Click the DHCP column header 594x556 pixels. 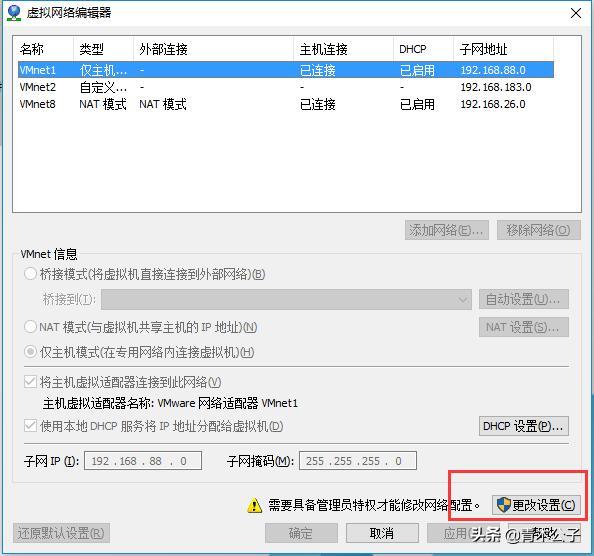[x=424, y=49]
